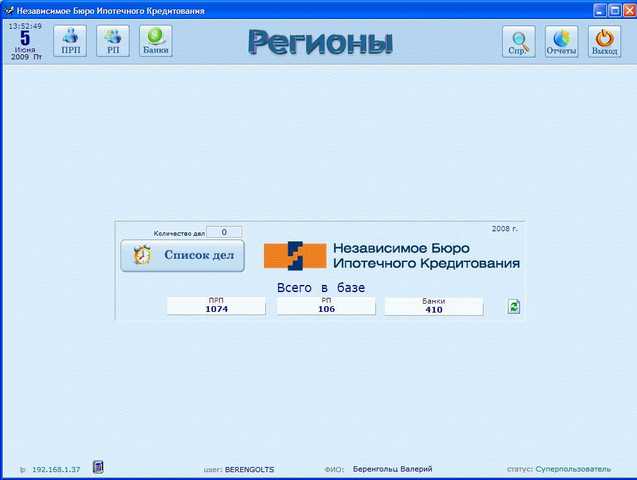
Task: Click the IP address 192.168.1.37
Action: [x=56, y=469]
